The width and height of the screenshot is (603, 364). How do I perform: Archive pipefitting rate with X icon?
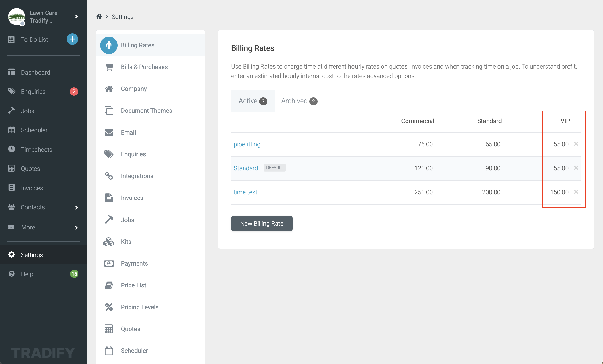click(576, 144)
